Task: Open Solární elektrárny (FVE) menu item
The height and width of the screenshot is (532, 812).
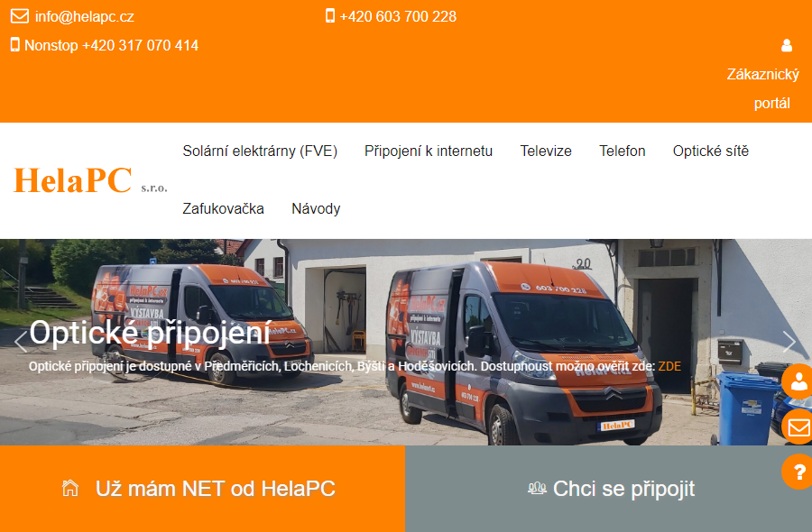Action: (260, 151)
